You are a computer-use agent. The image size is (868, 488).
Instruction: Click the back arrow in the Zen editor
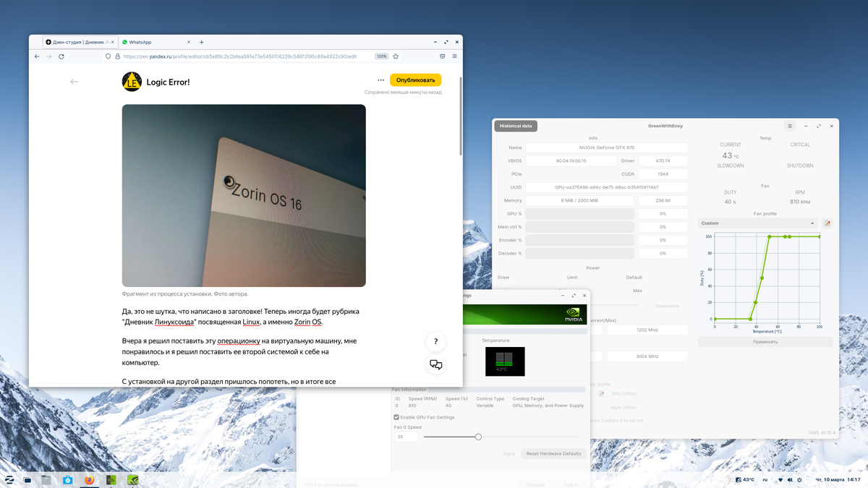[74, 82]
